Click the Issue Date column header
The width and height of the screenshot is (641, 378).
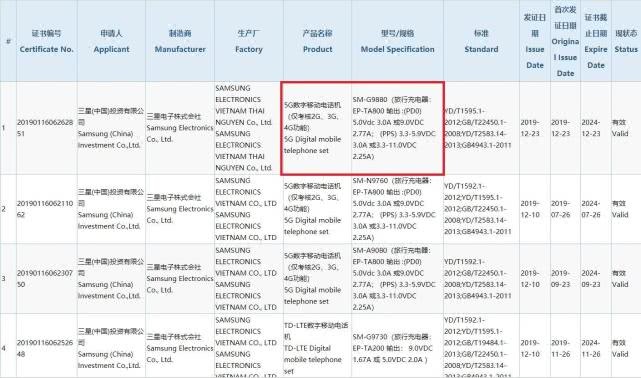[535, 41]
